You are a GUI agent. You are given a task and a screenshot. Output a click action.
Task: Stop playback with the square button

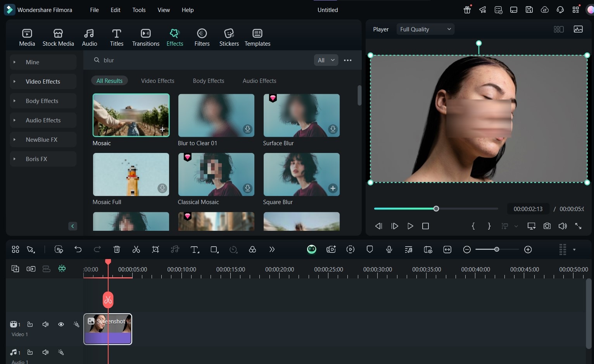pos(425,226)
